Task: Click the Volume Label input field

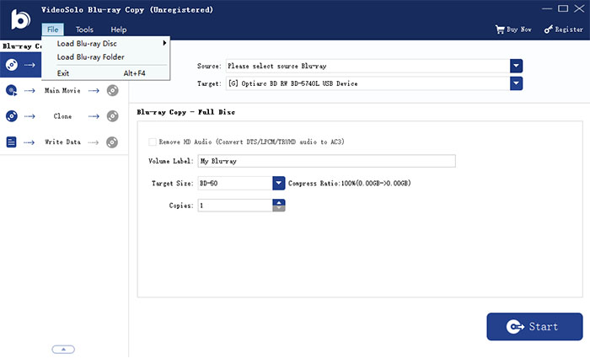Action: tap(327, 161)
